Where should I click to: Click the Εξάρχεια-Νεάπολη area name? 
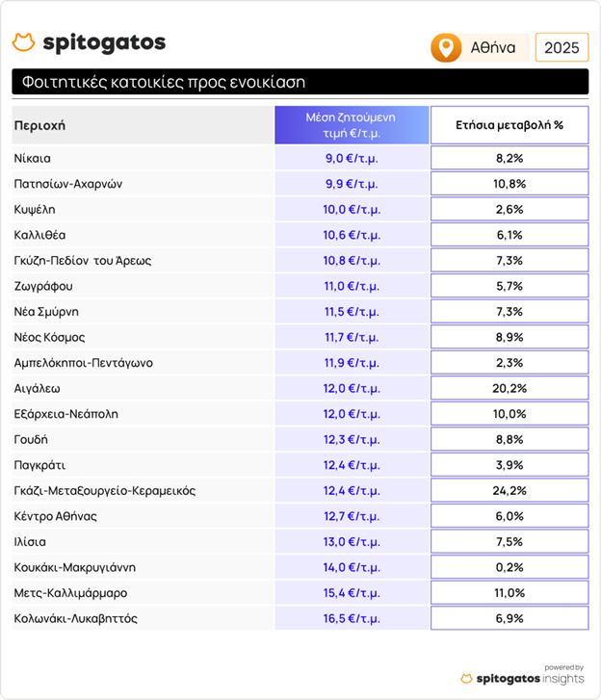coord(69,414)
